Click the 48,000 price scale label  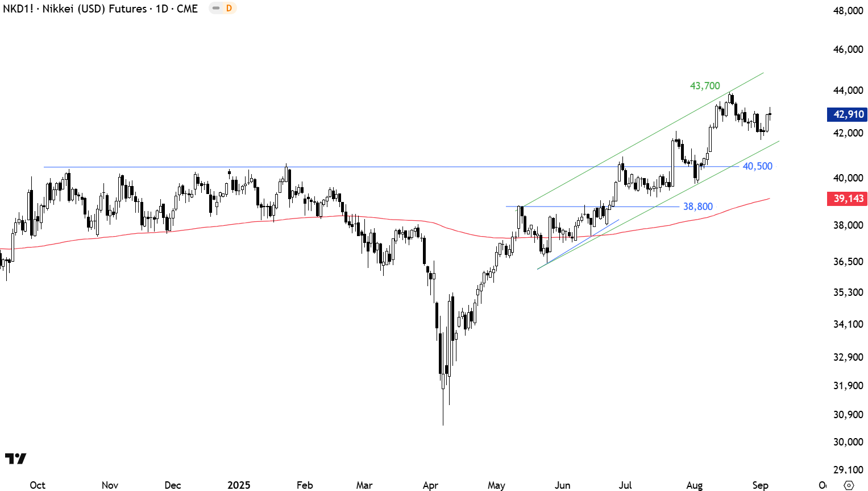tap(848, 11)
